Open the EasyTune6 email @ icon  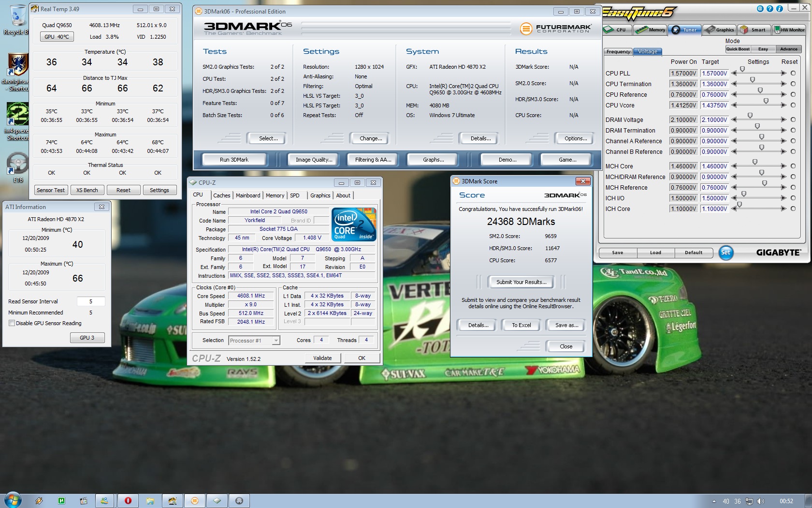[760, 8]
